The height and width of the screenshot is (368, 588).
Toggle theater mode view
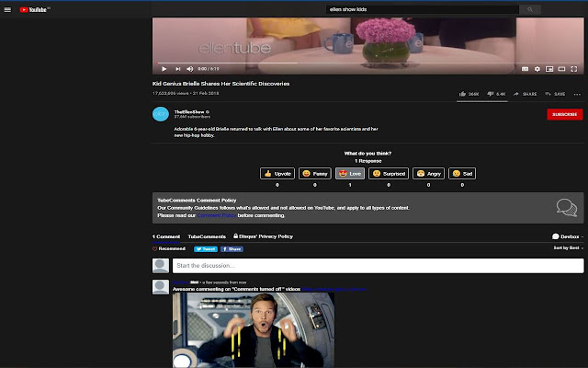561,69
